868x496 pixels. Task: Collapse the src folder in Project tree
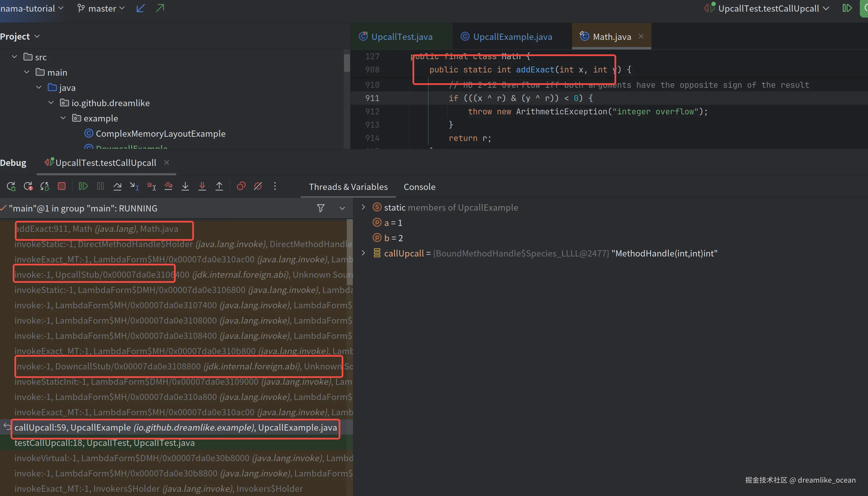coord(14,57)
